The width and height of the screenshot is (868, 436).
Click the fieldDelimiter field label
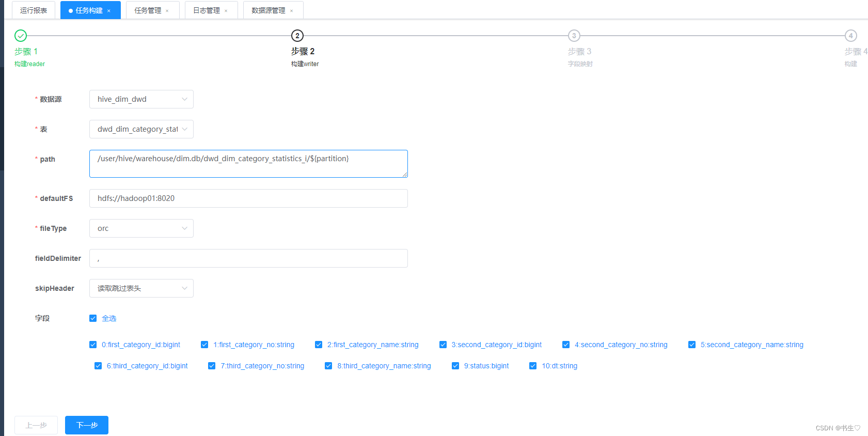click(58, 258)
